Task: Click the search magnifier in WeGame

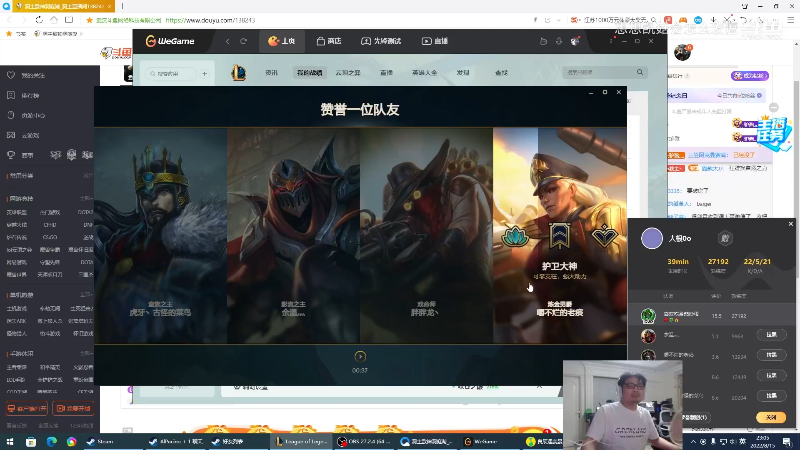Action: coord(640,72)
